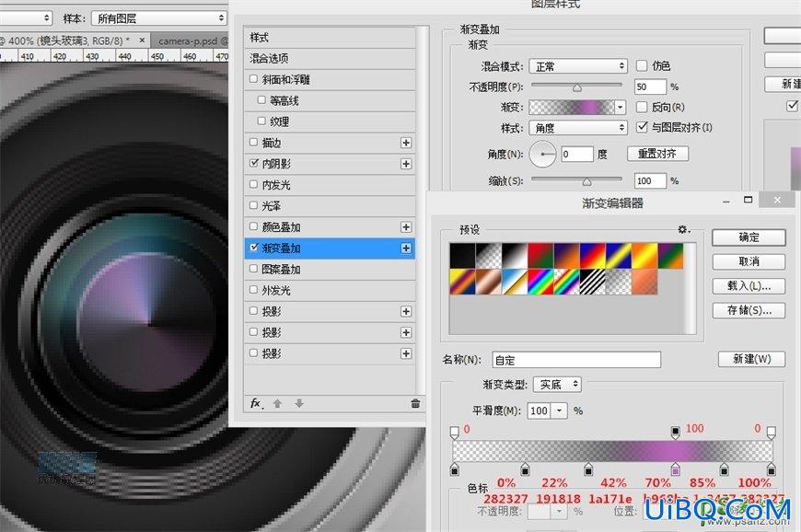Click 确定 in the gradient editor
Image resolution: width=801 pixels, height=532 pixels.
749,237
